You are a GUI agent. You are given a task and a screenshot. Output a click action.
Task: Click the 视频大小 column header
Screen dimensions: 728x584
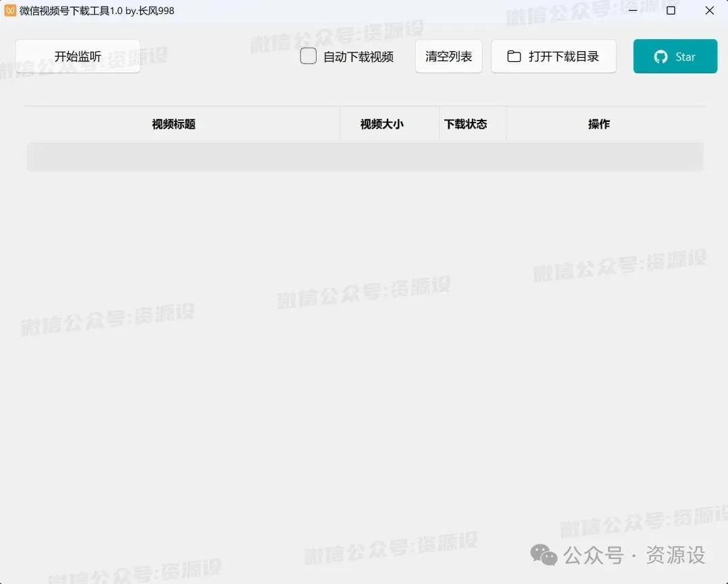click(390, 124)
